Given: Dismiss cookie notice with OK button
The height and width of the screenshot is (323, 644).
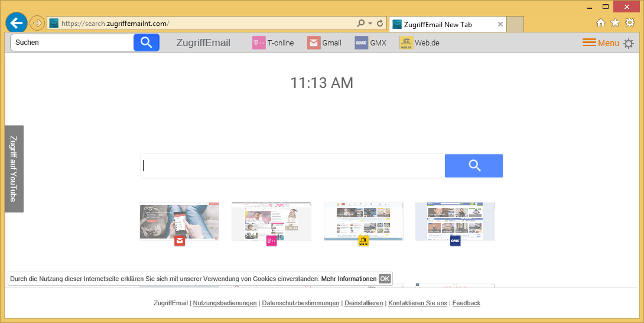Looking at the screenshot, I should click(385, 279).
